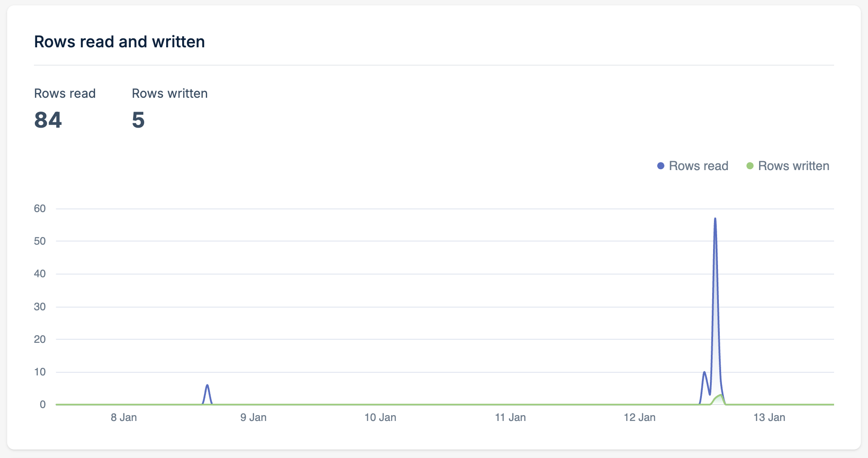Click the 20 y-axis label

point(40,339)
